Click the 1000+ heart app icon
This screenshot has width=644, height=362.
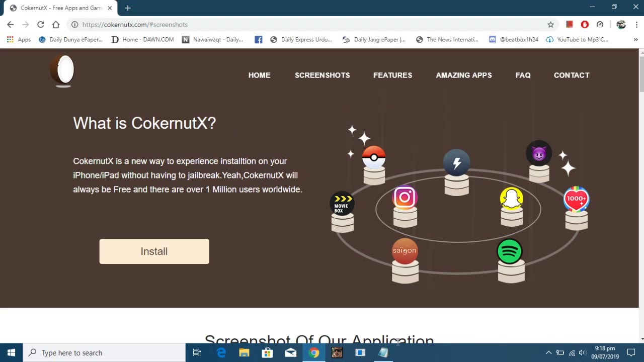(576, 199)
